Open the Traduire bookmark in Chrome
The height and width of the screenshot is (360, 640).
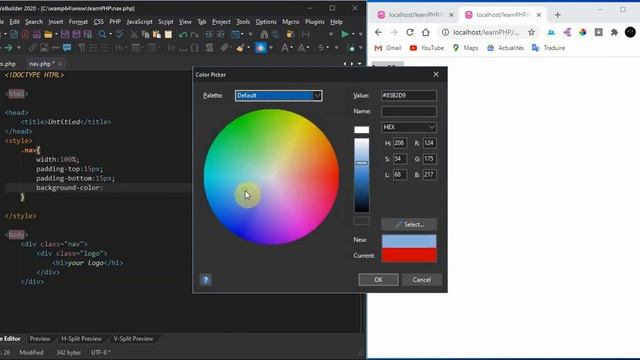coord(548,48)
